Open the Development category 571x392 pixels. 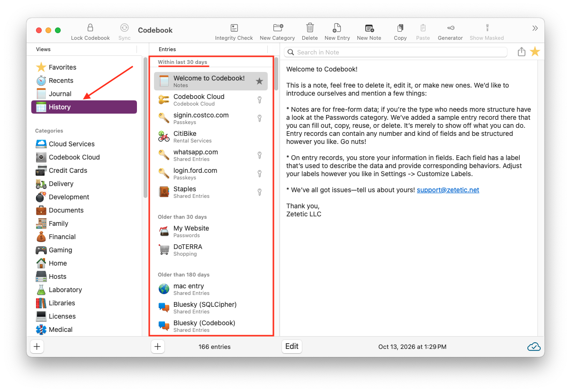click(x=84, y=197)
